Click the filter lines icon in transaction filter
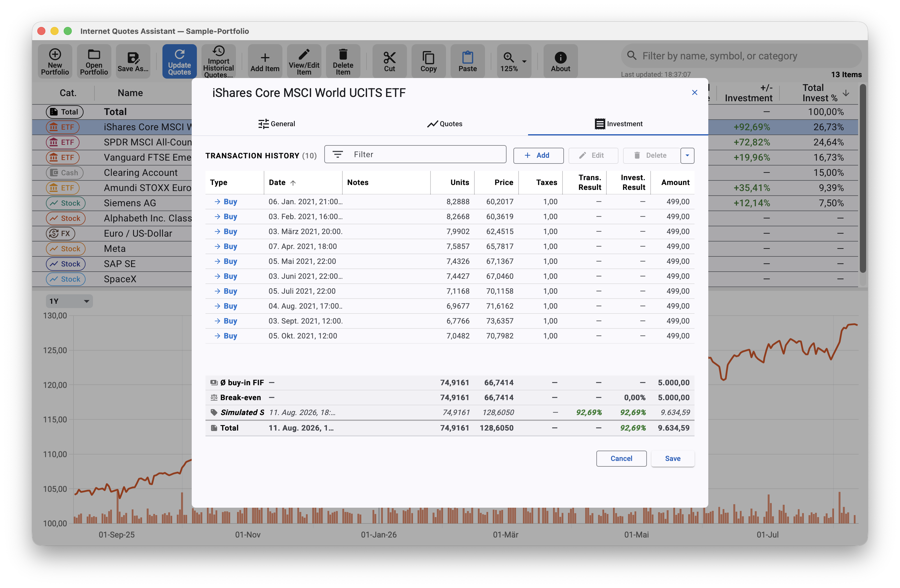The image size is (900, 588). click(337, 154)
